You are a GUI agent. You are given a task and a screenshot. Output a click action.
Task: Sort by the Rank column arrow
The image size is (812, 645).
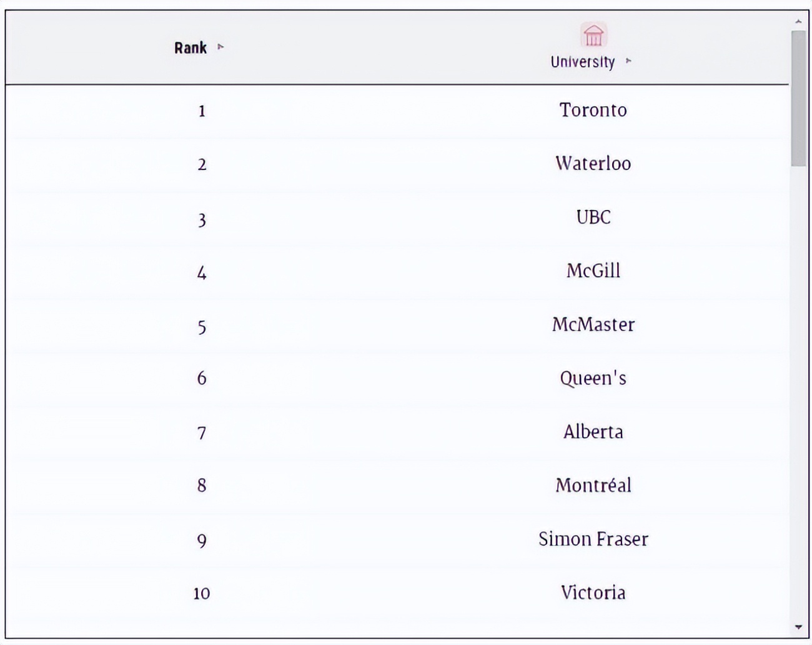(220, 47)
